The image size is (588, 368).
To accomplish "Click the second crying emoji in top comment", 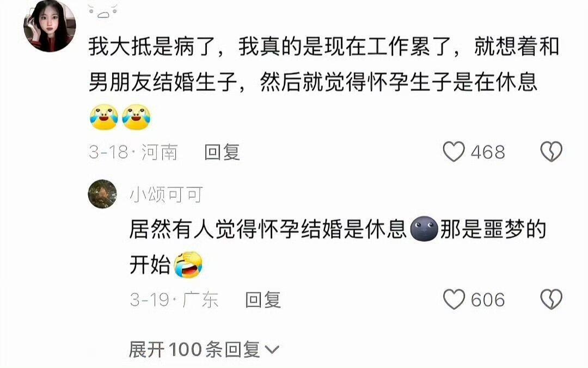I will 137,117.
